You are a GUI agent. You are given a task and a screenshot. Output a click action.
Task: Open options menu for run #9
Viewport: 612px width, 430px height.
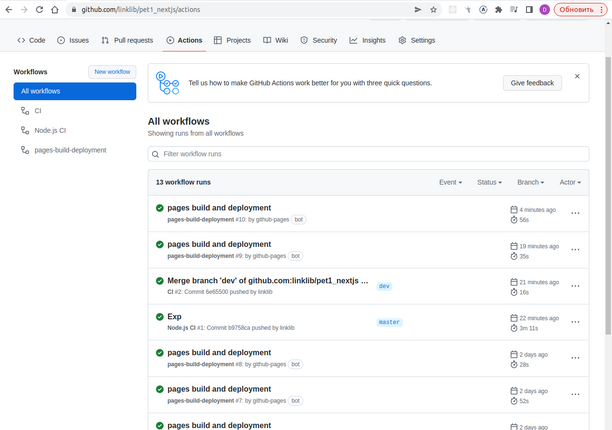(575, 249)
